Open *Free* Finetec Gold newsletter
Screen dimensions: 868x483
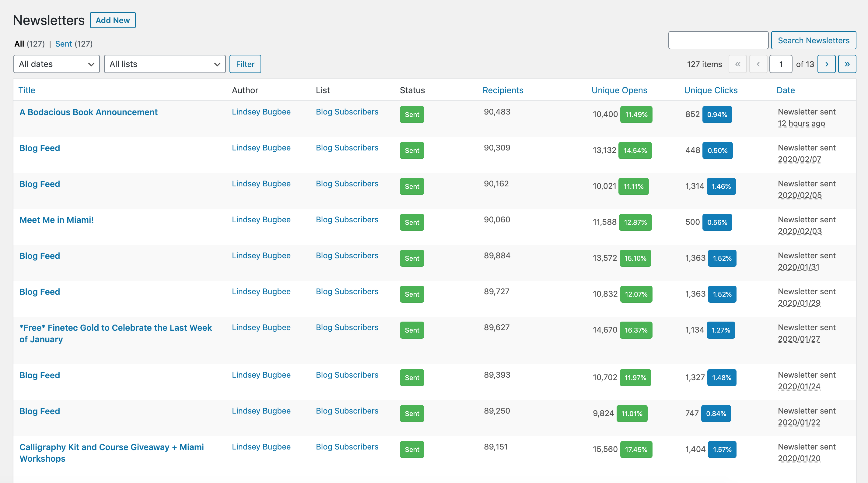click(116, 333)
